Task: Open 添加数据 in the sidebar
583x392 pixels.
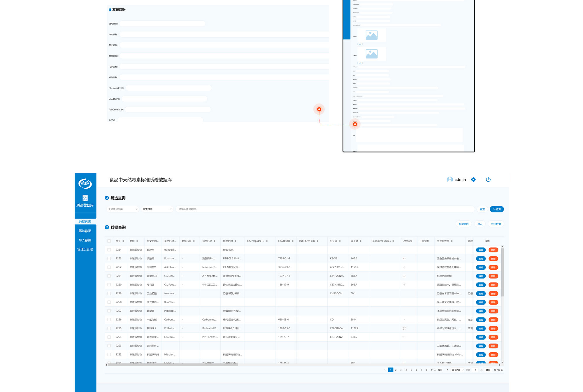Action: click(x=85, y=231)
